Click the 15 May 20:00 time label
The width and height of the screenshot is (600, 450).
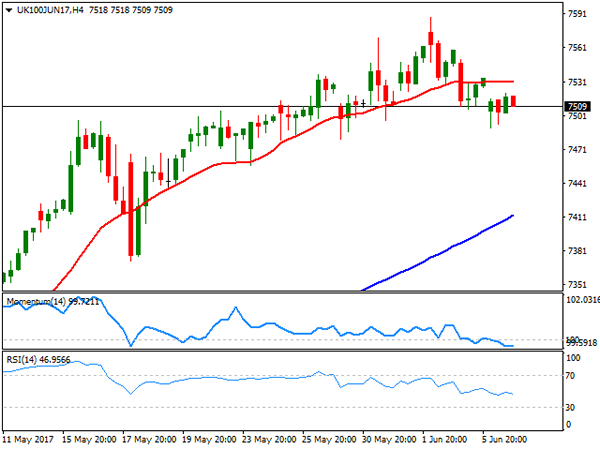[x=89, y=439]
